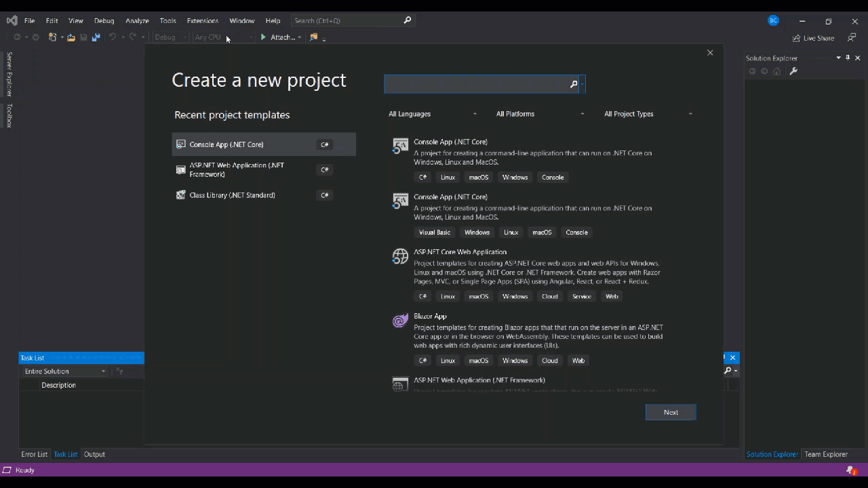Click the Blazor App template icon
The width and height of the screenshot is (868, 488).
[x=400, y=321]
